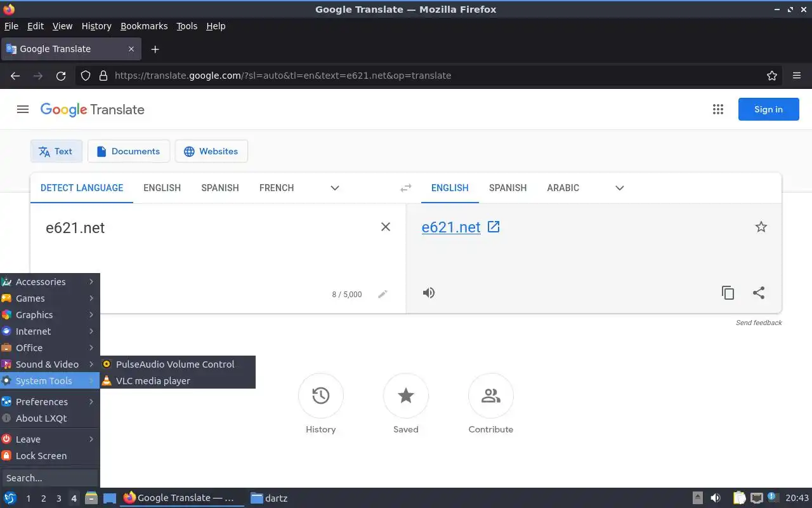Expand the Internet submenu

(x=49, y=331)
